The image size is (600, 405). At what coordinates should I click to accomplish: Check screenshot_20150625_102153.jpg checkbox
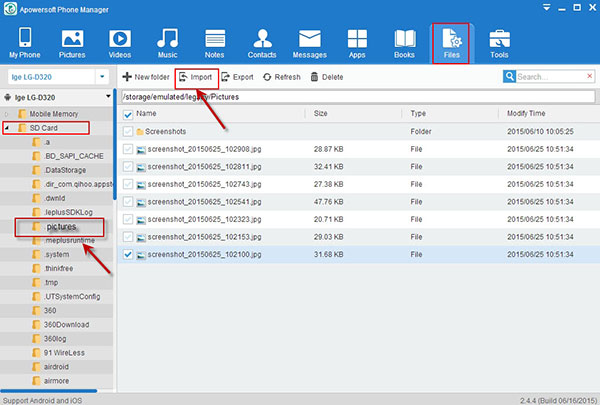(x=128, y=237)
